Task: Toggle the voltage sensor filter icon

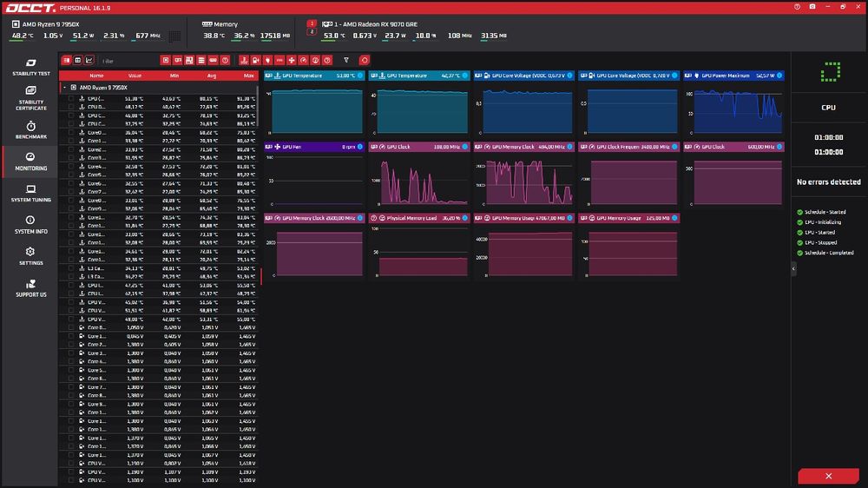Action: tap(256, 61)
